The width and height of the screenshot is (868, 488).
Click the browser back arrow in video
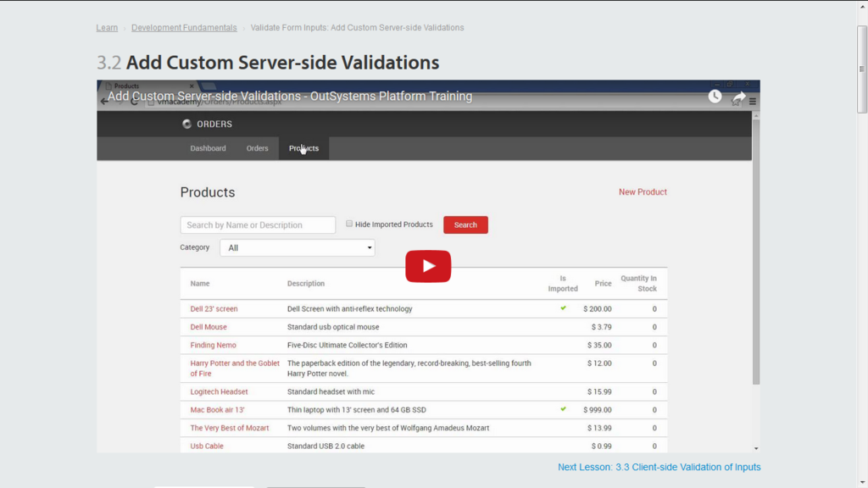click(x=104, y=102)
